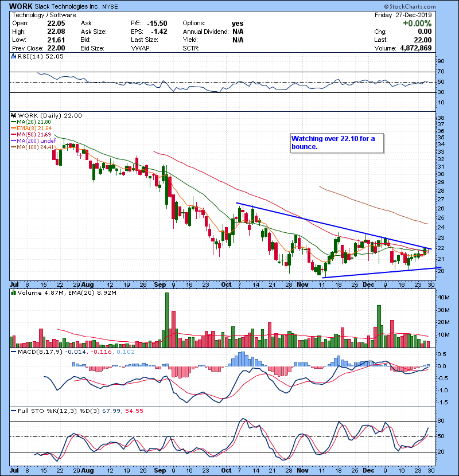Click the +0.00% percent change value
Screen dimensions: 459x476
pyautogui.click(x=417, y=24)
